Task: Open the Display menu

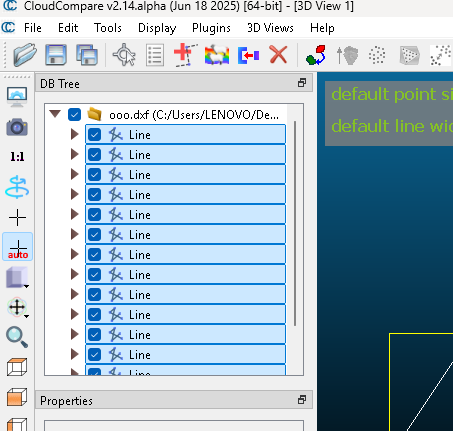Action: coord(157,28)
